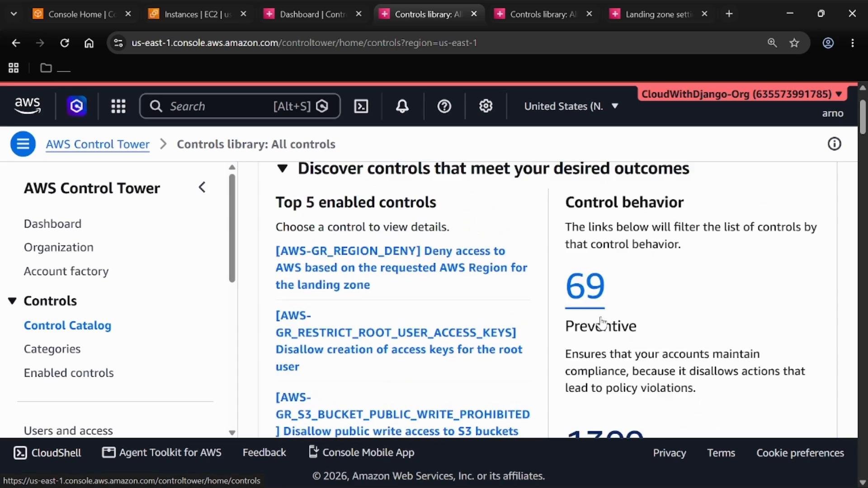Switch to the Instances EC2 tab
This screenshot has height=488, width=868.
point(197,14)
